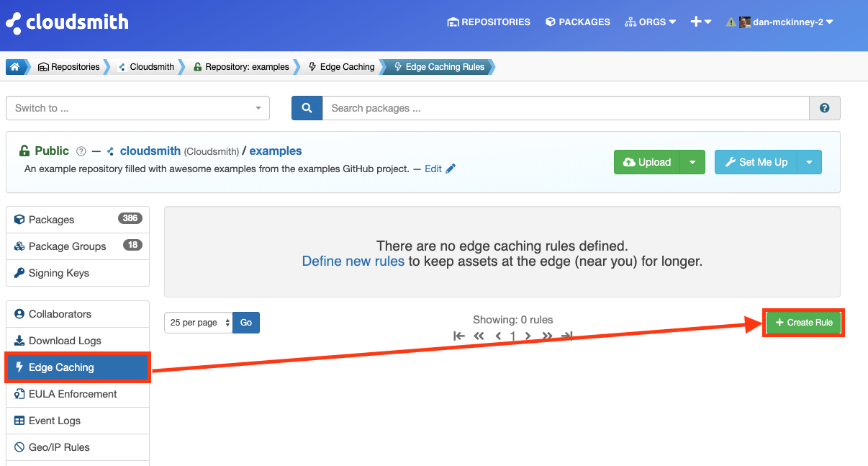This screenshot has width=868, height=466.
Task: Click the Cloudsmith logo
Action: (67, 22)
